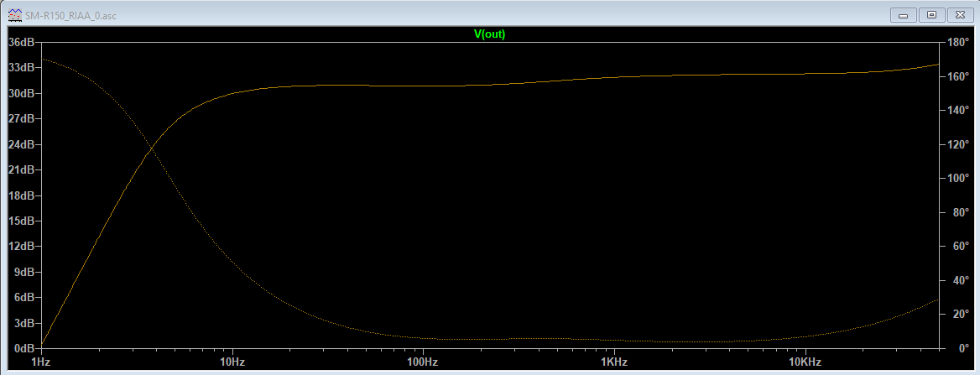This screenshot has width=980, height=375.
Task: Click the 0dB magnitude axis label
Action: [x=23, y=348]
